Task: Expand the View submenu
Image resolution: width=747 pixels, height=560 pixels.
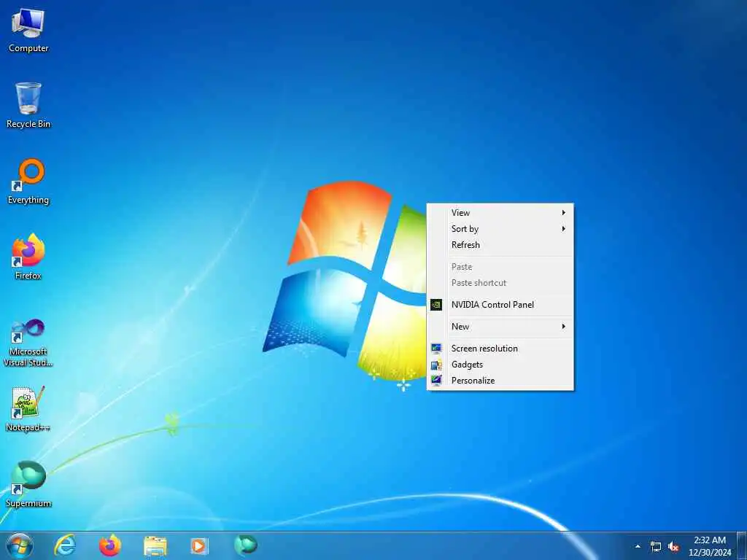Action: click(500, 213)
